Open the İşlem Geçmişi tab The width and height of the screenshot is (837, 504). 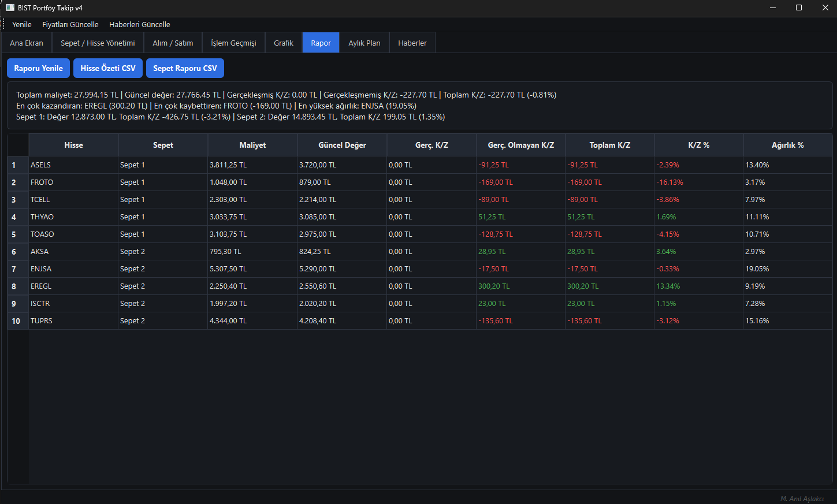tap(233, 43)
